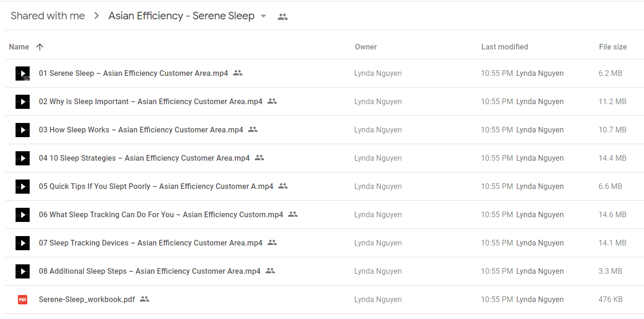This screenshot has width=644, height=319.
Task: Select 01 Serene Sleep mp4 file name
Action: click(133, 73)
